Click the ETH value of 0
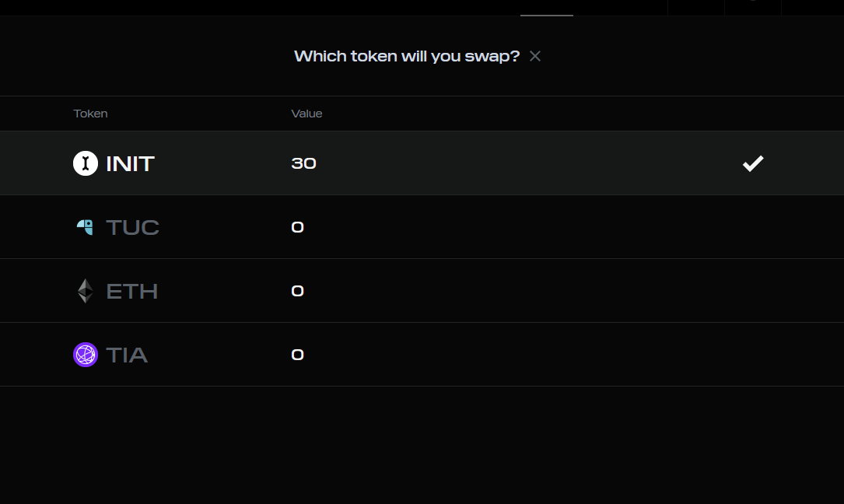 coord(298,291)
